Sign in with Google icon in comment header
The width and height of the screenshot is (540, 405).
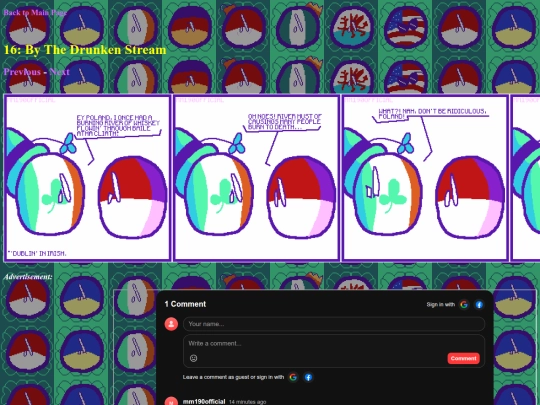464,304
